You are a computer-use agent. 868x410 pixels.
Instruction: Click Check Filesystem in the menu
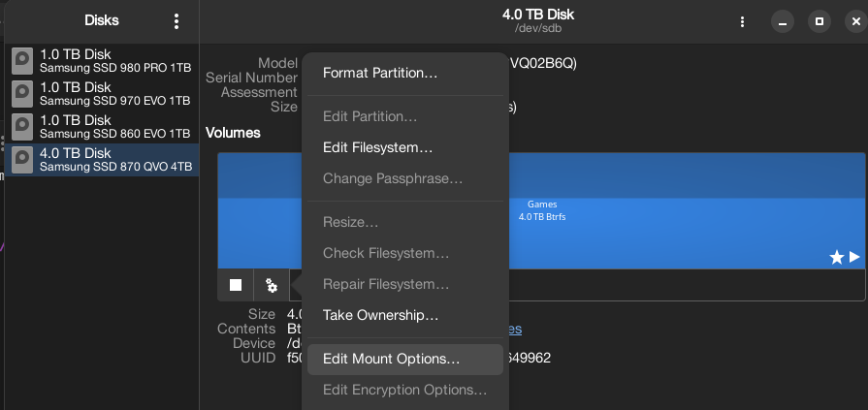point(386,253)
